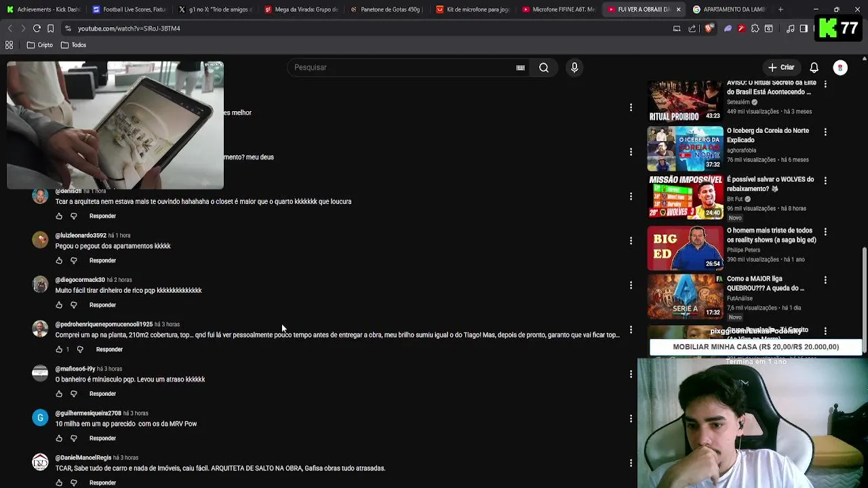Switch to the 'Mega da Virada' tab
Image resolution: width=868 pixels, height=488 pixels.
[x=301, y=9]
